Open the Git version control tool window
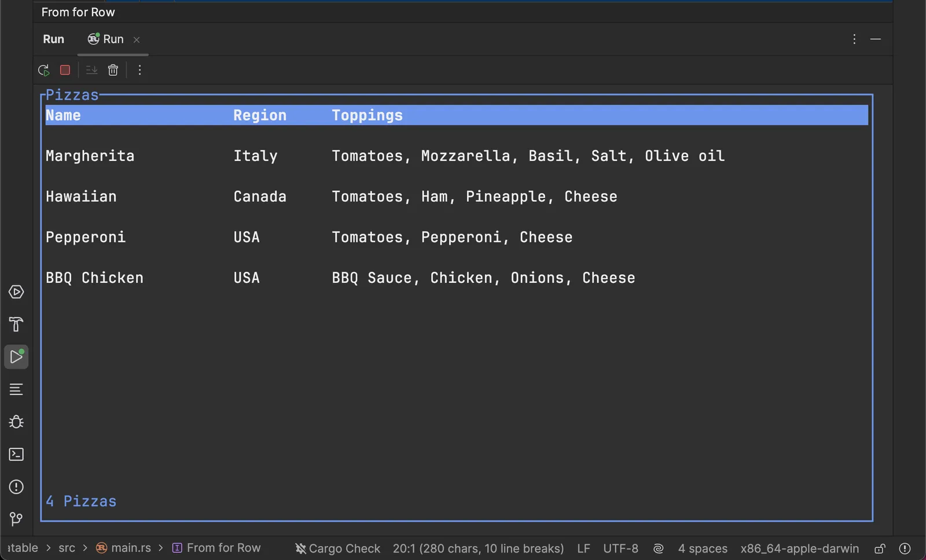 tap(16, 519)
